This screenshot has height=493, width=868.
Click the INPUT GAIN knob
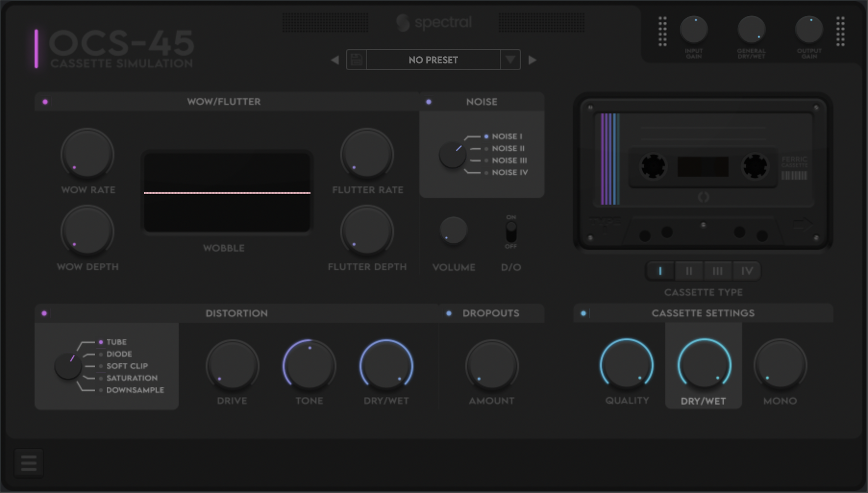[694, 29]
